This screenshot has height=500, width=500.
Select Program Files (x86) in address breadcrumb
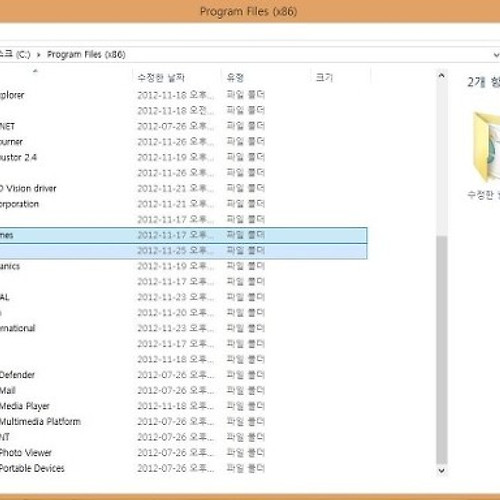[x=86, y=55]
